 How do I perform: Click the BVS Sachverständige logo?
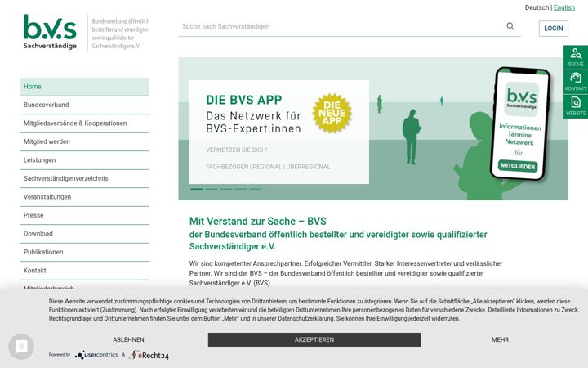coord(50,32)
